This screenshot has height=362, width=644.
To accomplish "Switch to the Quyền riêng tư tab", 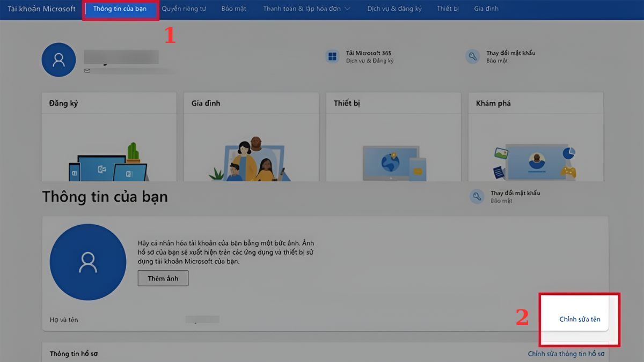I will coord(184,9).
